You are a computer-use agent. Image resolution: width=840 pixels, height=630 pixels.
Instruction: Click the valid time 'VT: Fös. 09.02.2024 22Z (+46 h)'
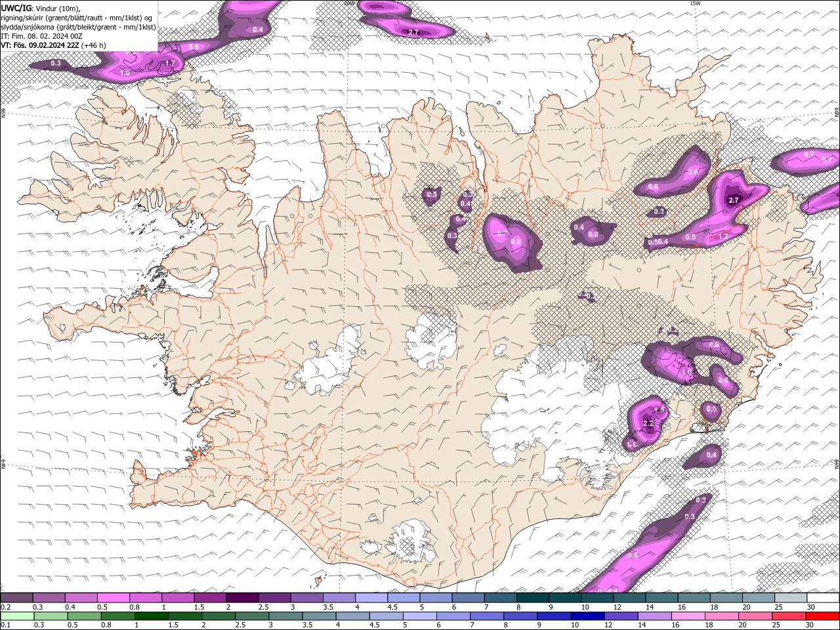[53, 45]
